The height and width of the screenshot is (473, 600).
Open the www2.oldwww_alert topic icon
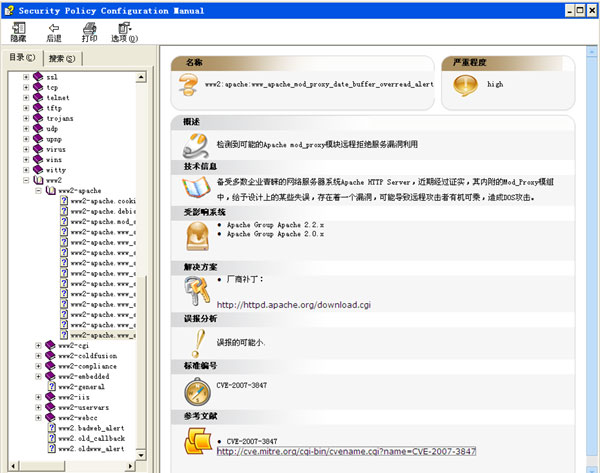click(x=52, y=449)
